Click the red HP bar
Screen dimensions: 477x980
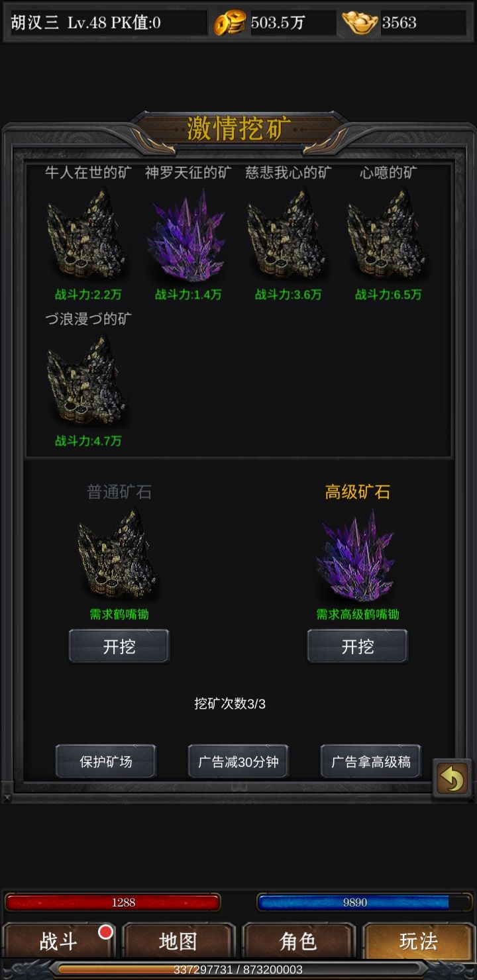pos(113,902)
